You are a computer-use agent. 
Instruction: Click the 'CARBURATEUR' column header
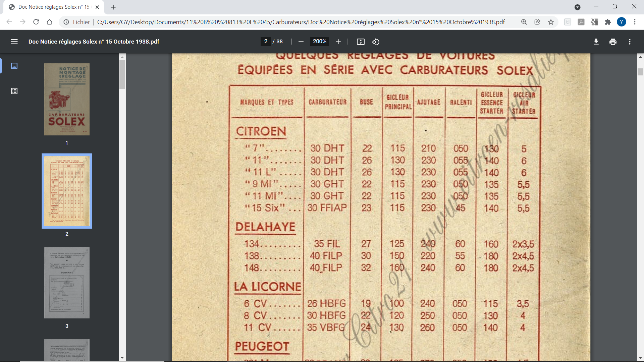pyautogui.click(x=327, y=102)
